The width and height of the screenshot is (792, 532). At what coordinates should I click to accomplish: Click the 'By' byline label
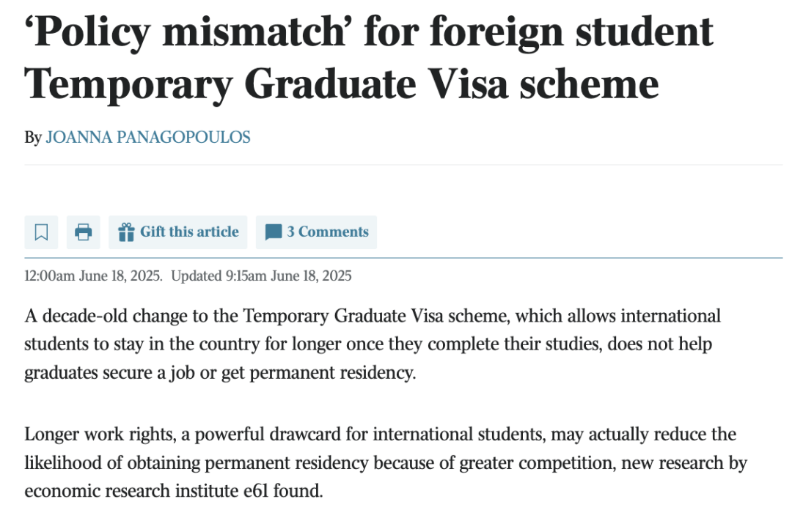tap(33, 137)
